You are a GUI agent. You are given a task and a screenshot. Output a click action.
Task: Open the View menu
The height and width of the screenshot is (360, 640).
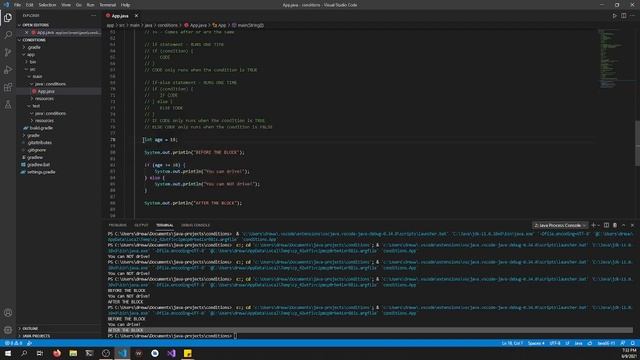[66, 5]
